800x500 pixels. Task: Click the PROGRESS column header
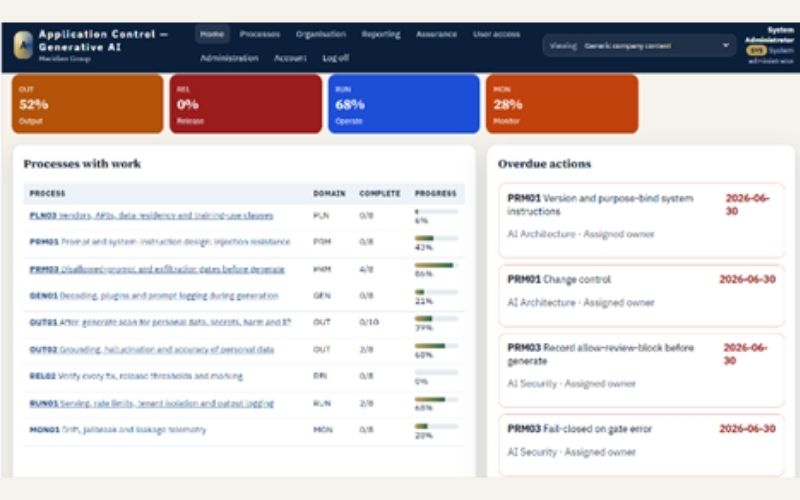(x=435, y=193)
